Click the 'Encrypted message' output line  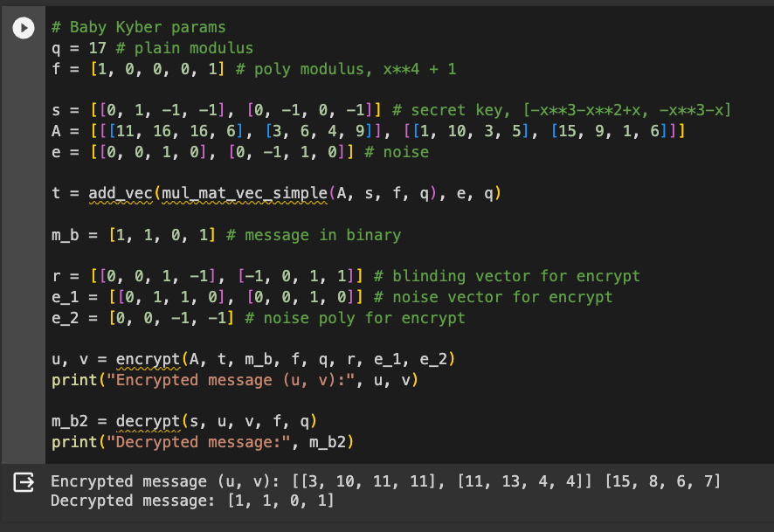(x=384, y=481)
